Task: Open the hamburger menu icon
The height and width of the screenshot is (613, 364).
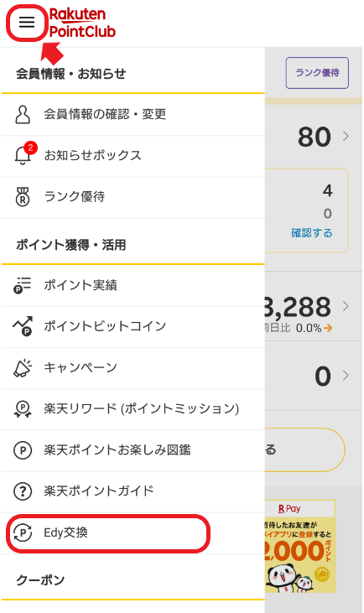Action: [27, 22]
